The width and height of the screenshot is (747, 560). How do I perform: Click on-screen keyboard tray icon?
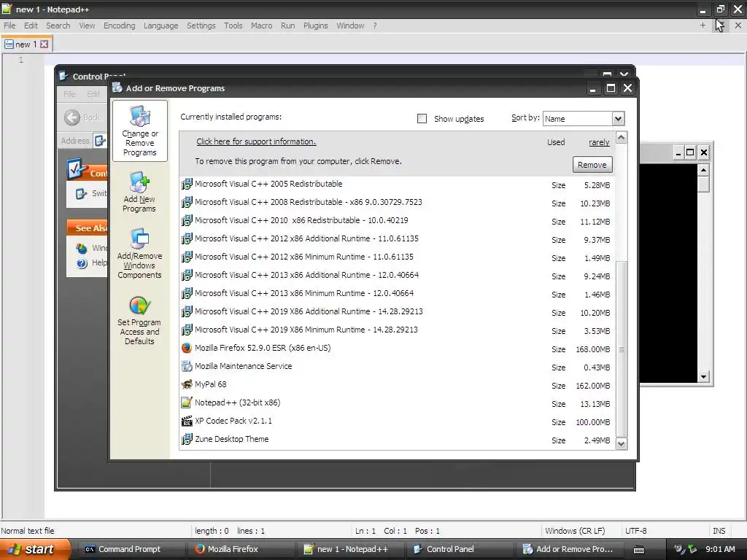639,550
